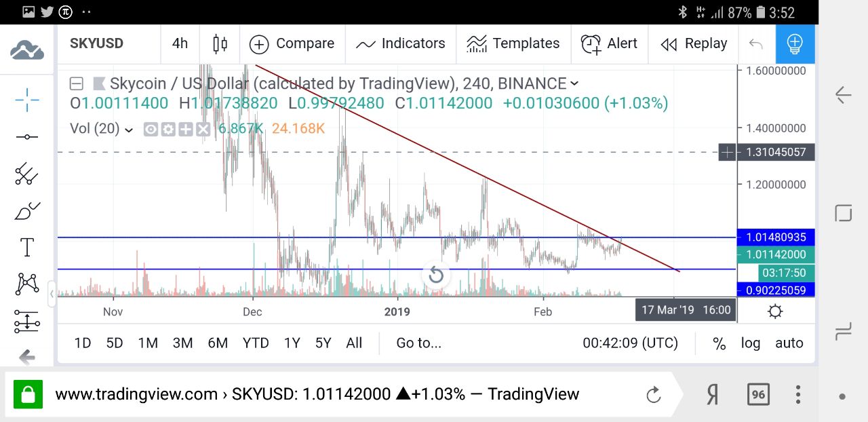The width and height of the screenshot is (868, 422).
Task: Collapse the chart legend with minus box
Action: [77, 84]
